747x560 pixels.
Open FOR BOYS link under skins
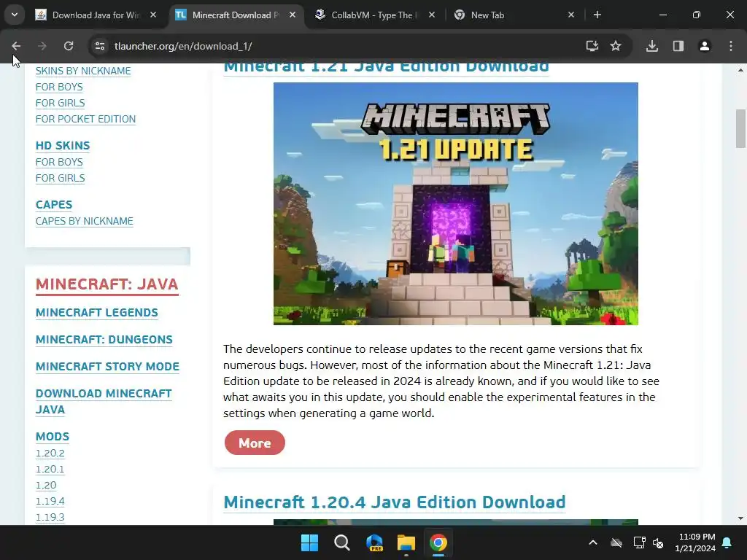[59, 87]
